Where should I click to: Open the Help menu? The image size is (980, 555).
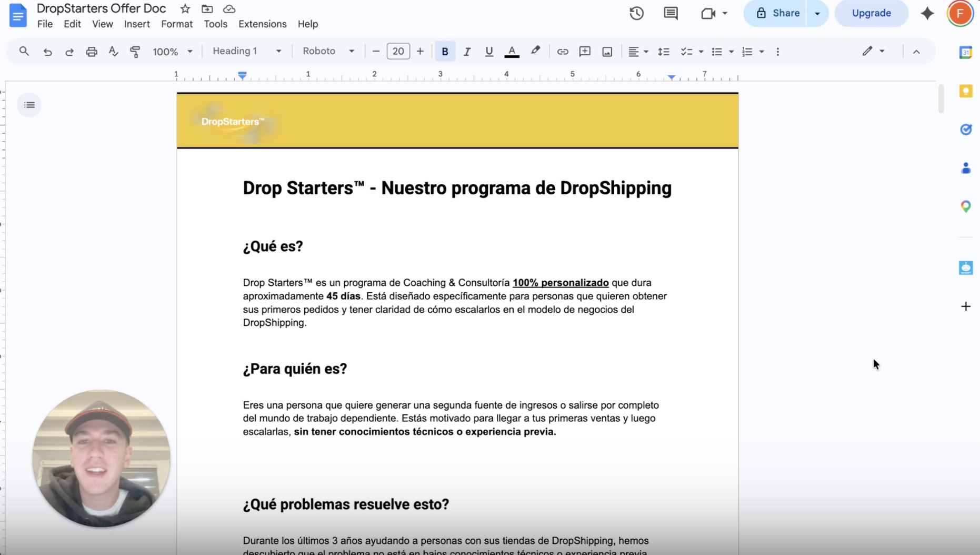[x=307, y=24]
